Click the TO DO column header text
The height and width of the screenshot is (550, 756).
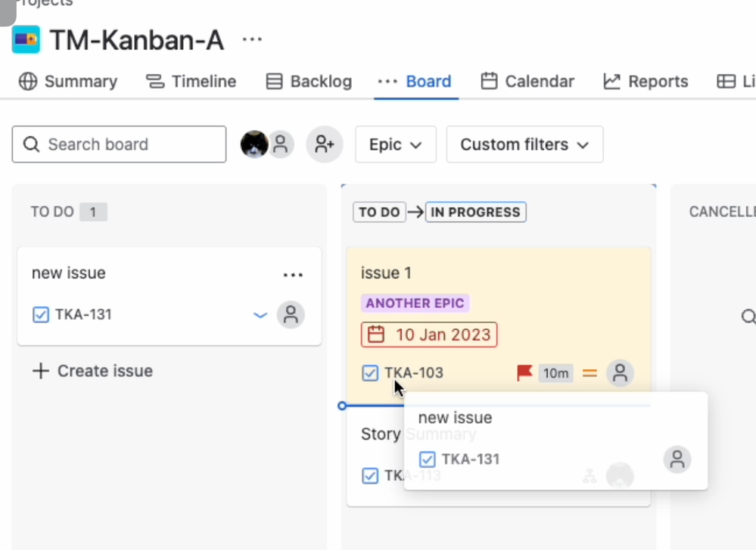pyautogui.click(x=52, y=212)
